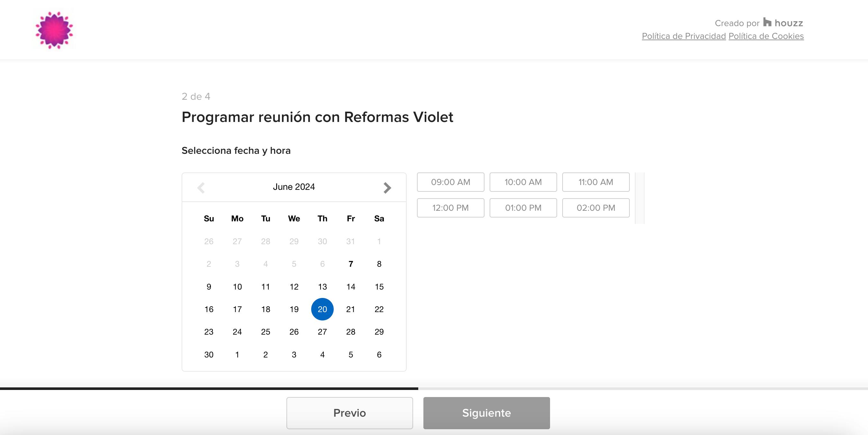This screenshot has height=435, width=868.
Task: Choose the 10:00 AM time slot
Action: [x=523, y=182]
